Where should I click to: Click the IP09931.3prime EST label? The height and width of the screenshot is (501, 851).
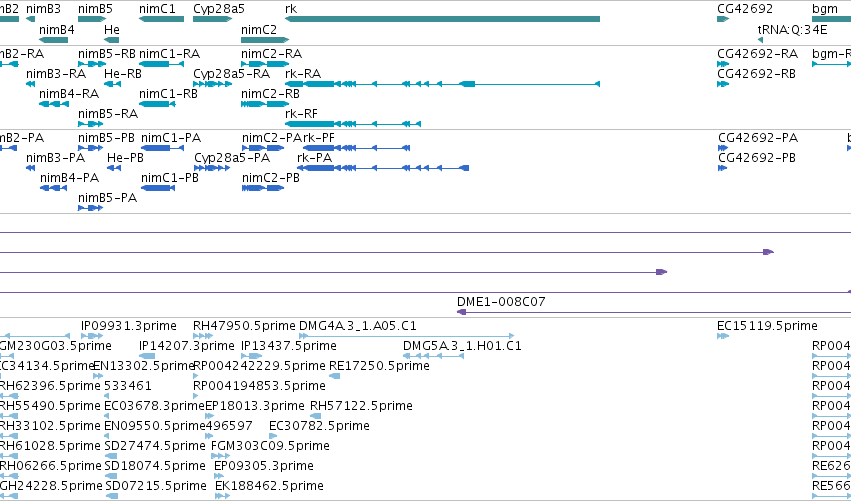129,326
